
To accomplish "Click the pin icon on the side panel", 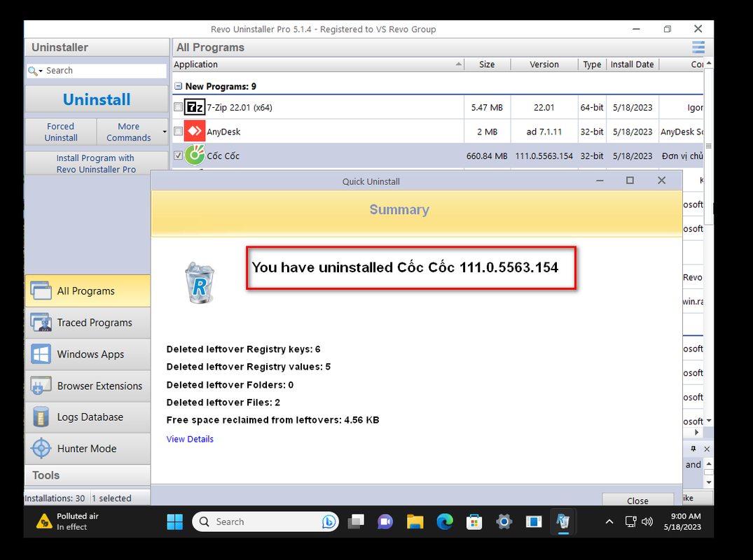I will [x=693, y=449].
